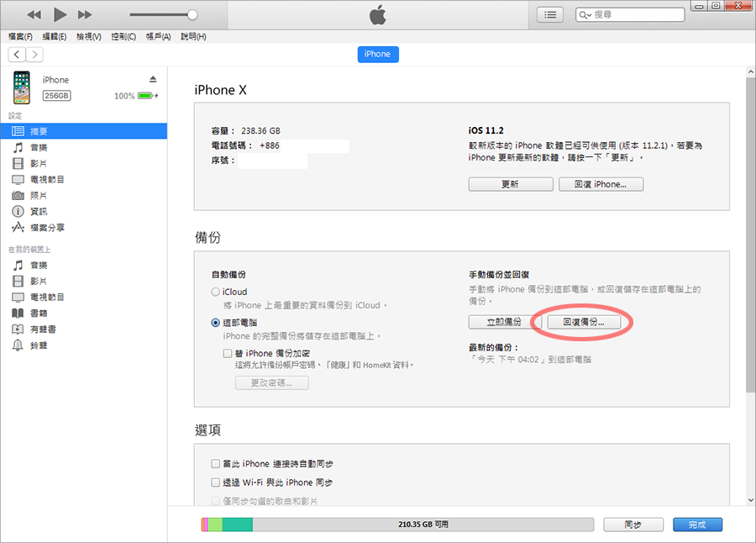Click the storage usage bar
Image resolution: width=756 pixels, height=543 pixels.
pos(398,525)
